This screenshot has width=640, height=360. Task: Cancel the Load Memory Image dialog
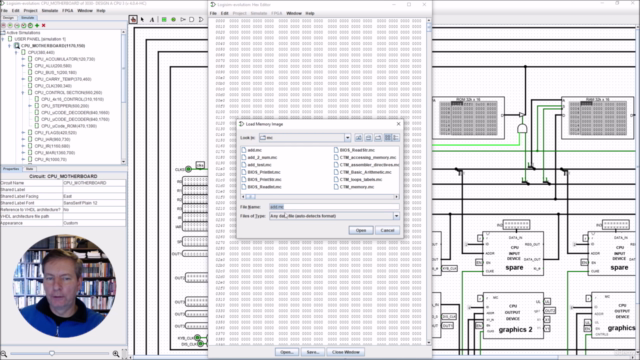click(387, 231)
